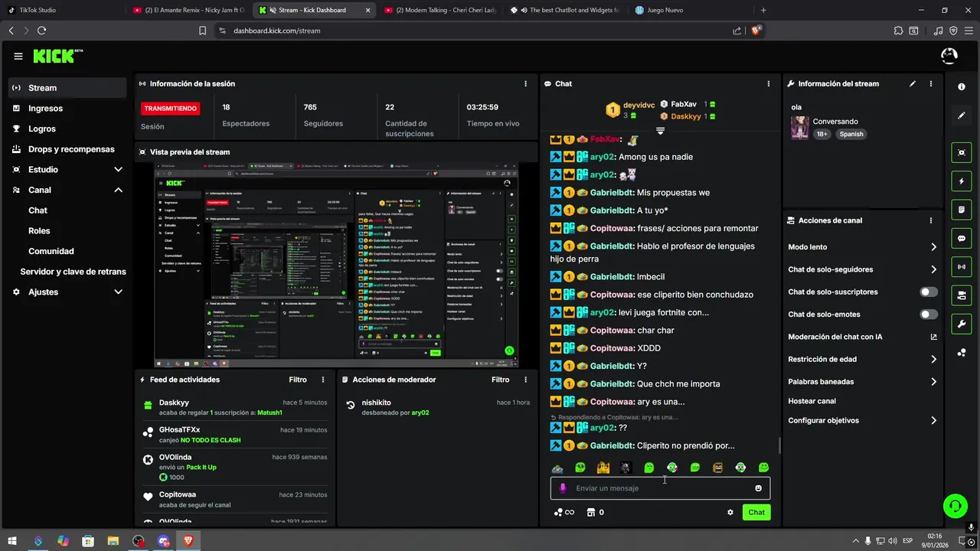Open the emoji picker in the chat input
Image resolution: width=980 pixels, height=551 pixels.
tap(759, 488)
